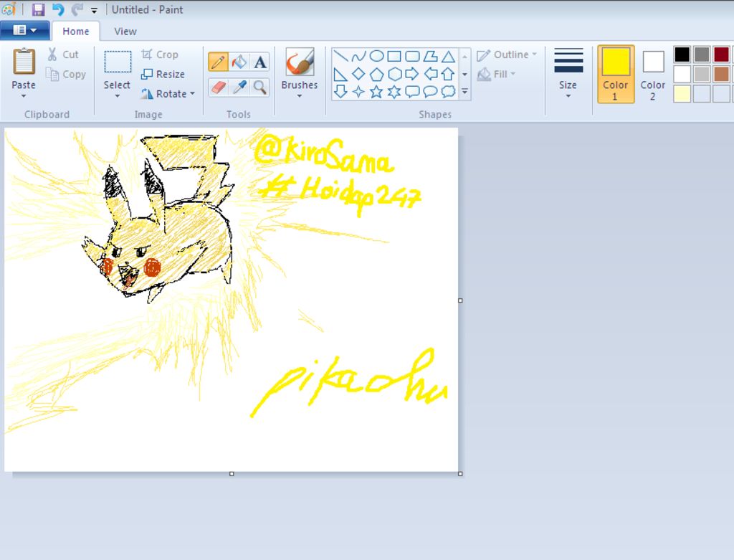Click the Paste clipboard button
This screenshot has width=734, height=560.
[24, 69]
